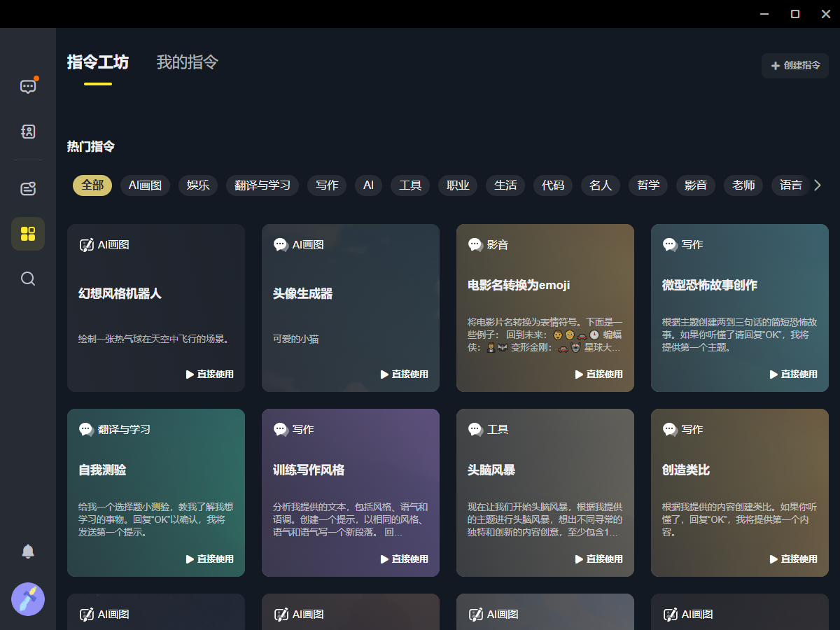
Task: Use 幻想风格机器人 via 直接使用
Action: (x=210, y=374)
